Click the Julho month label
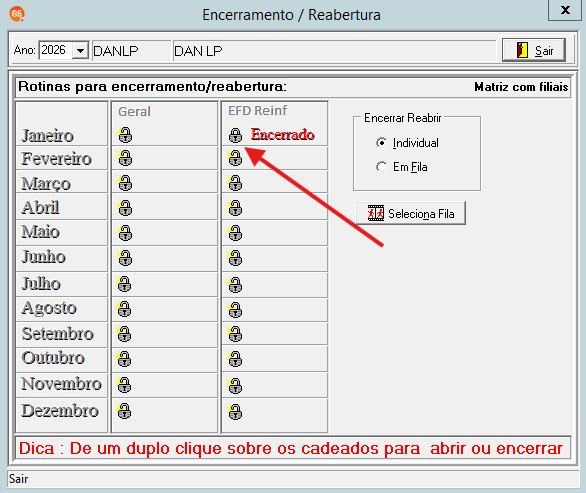This screenshot has width=586, height=493. [x=41, y=284]
